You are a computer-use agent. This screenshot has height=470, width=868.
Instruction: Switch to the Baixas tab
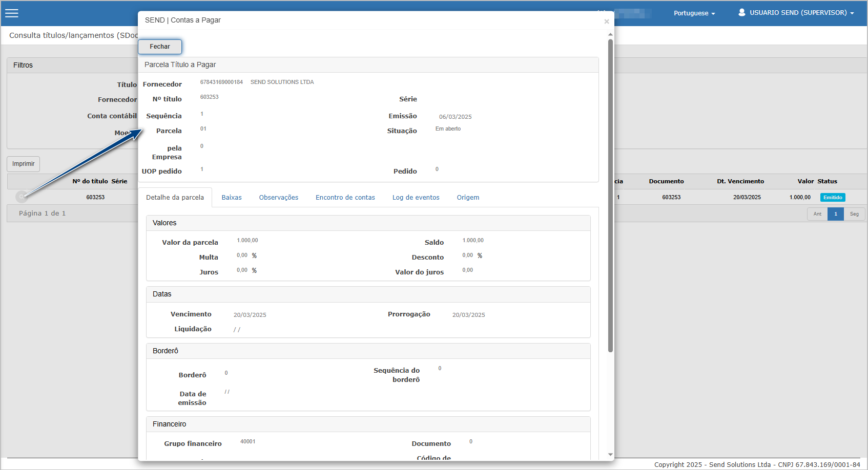tap(232, 198)
